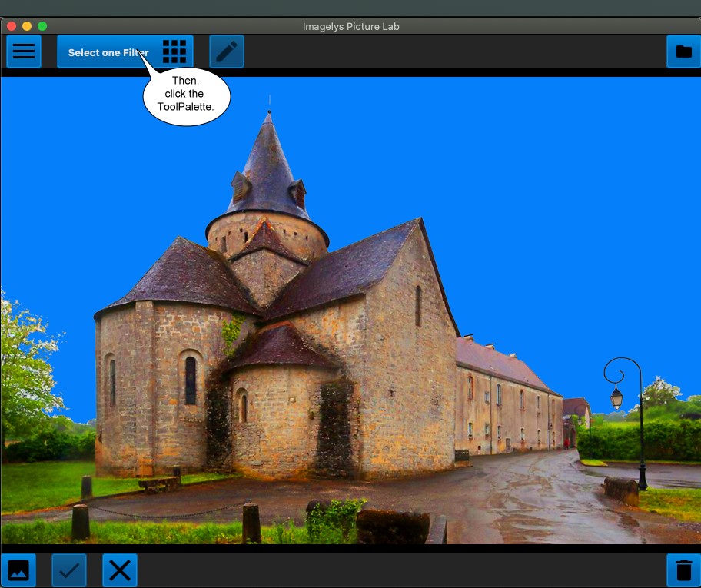This screenshot has width=701, height=588.
Task: Click the Select one Filter button
Action: (x=125, y=51)
